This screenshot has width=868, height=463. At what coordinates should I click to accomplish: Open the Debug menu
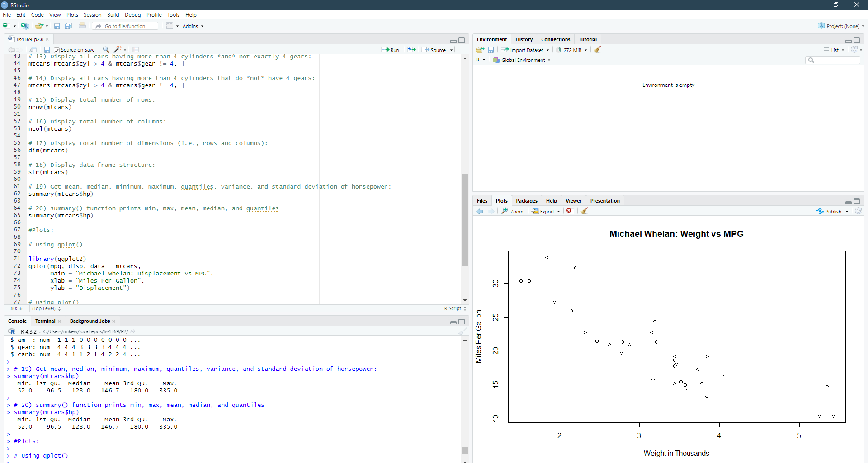point(132,15)
